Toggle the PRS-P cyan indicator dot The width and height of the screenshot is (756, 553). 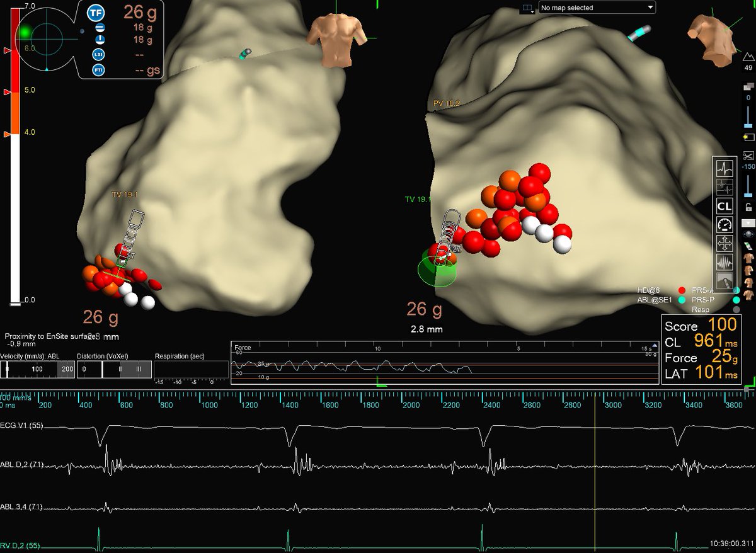(x=736, y=300)
